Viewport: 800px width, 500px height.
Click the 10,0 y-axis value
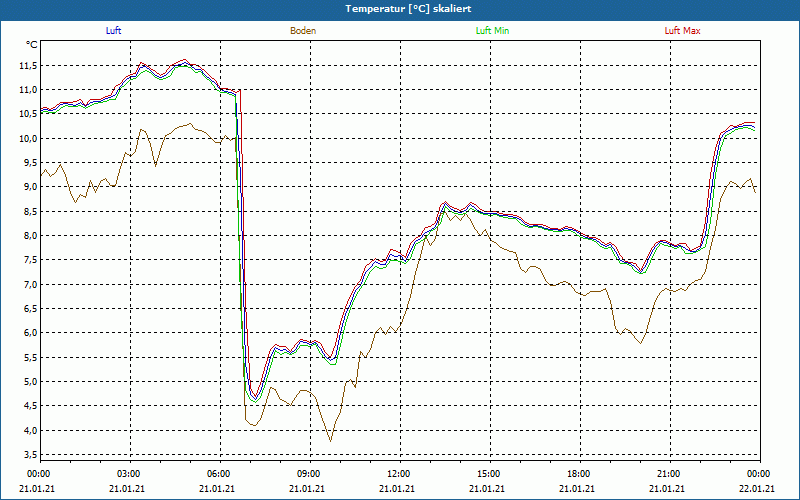point(28,138)
